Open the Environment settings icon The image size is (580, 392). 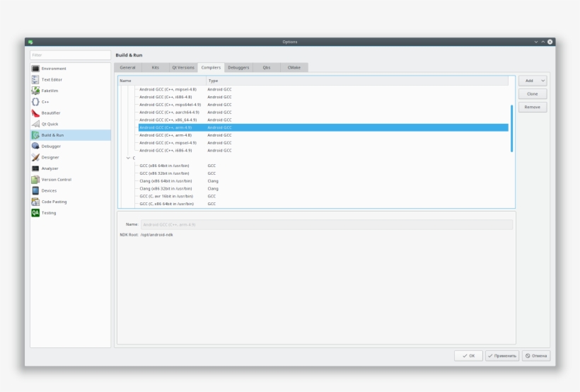(x=35, y=69)
